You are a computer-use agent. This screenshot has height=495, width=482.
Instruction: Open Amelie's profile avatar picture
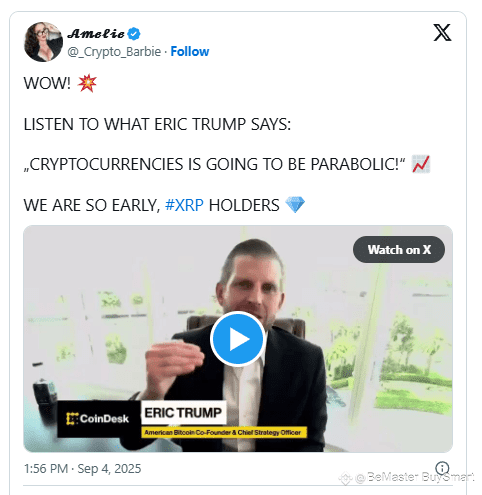coord(43,42)
